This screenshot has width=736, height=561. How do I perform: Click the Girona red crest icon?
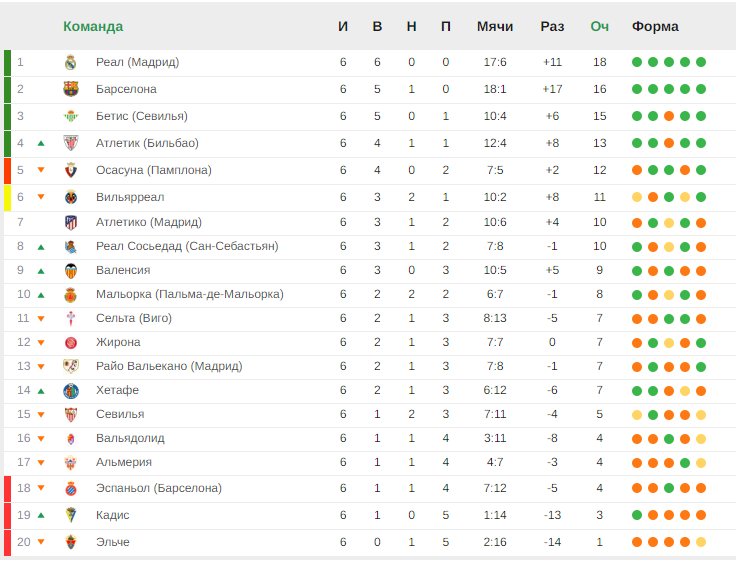click(70, 343)
